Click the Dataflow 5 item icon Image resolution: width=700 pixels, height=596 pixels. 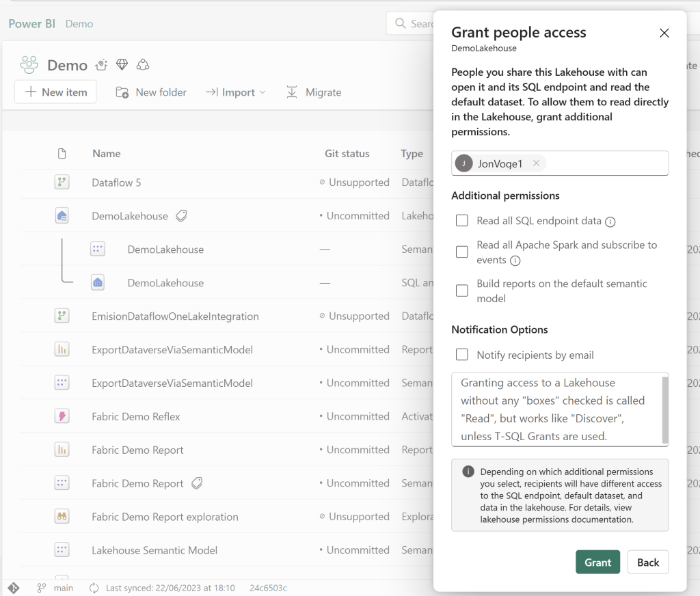point(62,182)
